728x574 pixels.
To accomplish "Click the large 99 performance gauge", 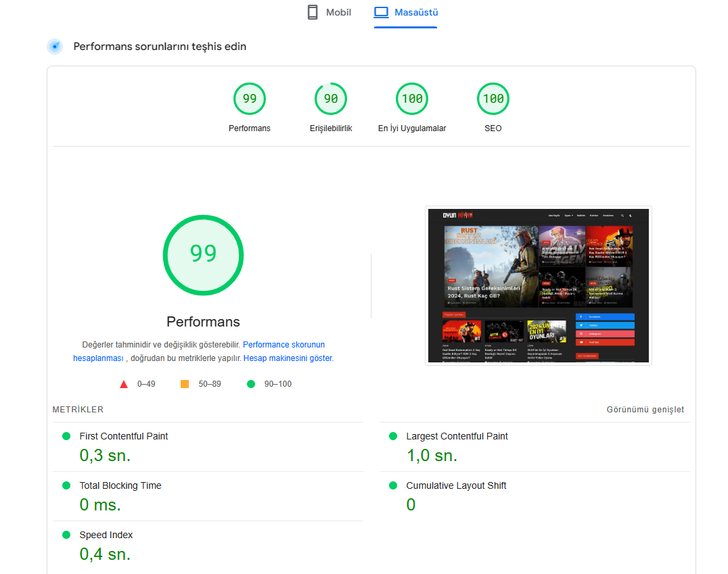I will (x=204, y=255).
